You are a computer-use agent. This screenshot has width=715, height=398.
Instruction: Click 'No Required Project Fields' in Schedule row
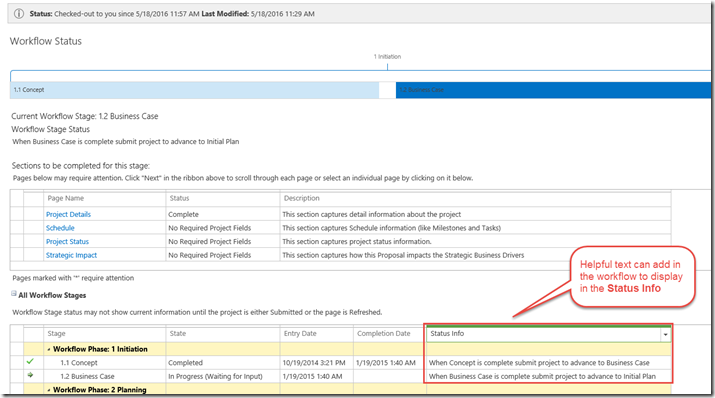[x=210, y=228]
